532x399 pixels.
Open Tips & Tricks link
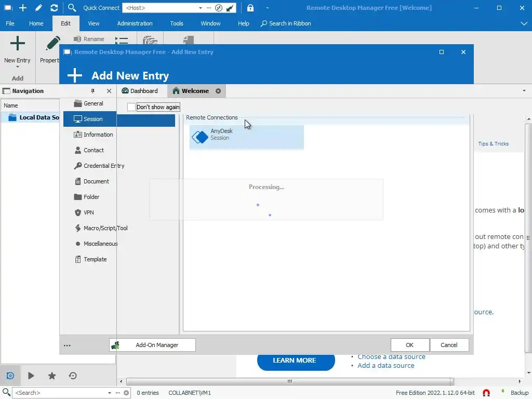coord(494,144)
